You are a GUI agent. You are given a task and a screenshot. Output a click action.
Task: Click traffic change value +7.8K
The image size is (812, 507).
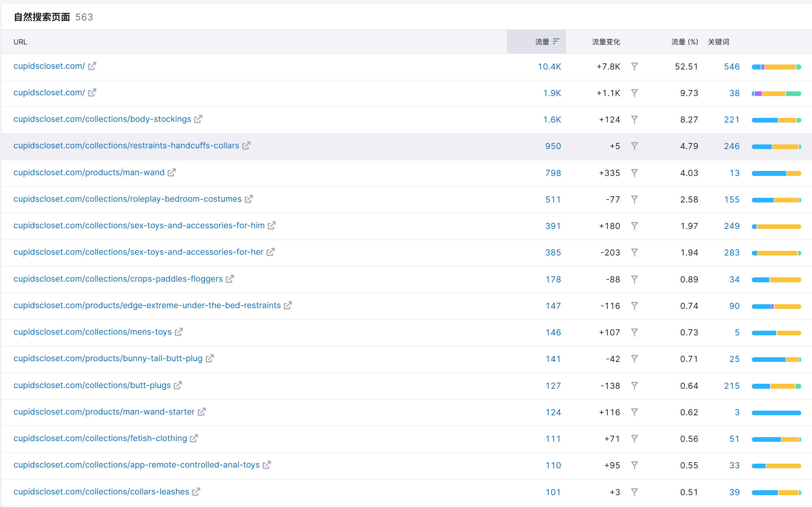click(608, 67)
